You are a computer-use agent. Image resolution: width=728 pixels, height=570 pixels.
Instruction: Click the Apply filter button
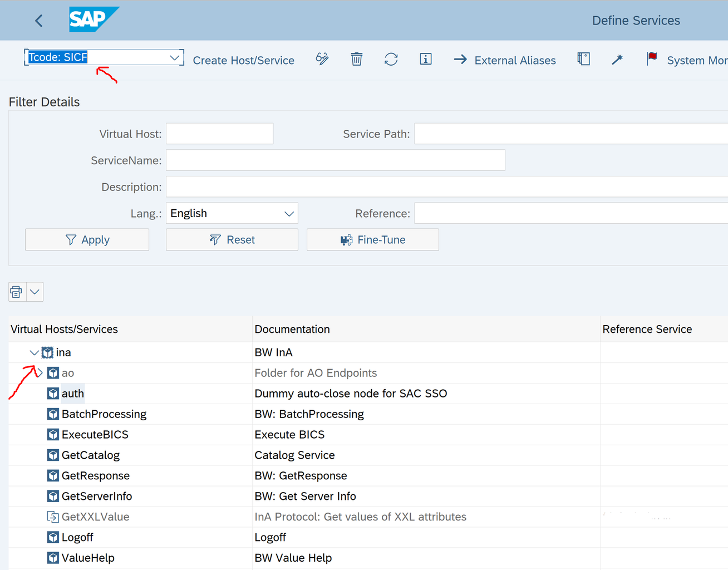point(87,240)
